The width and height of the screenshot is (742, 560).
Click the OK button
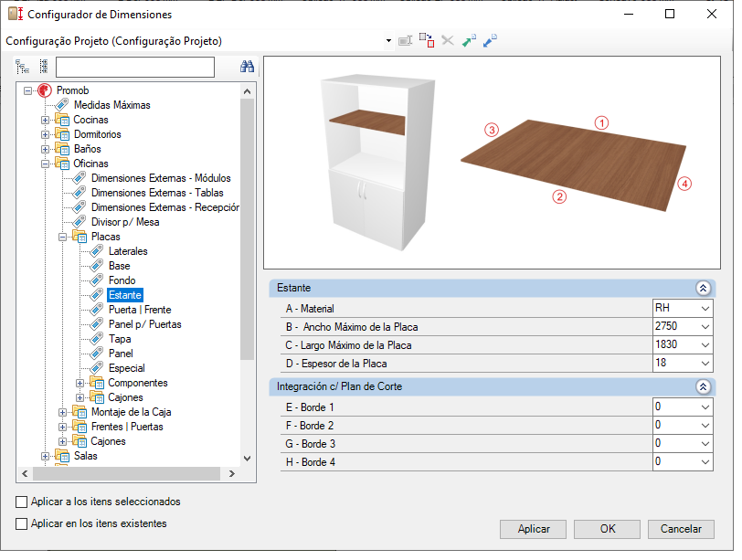[608, 529]
